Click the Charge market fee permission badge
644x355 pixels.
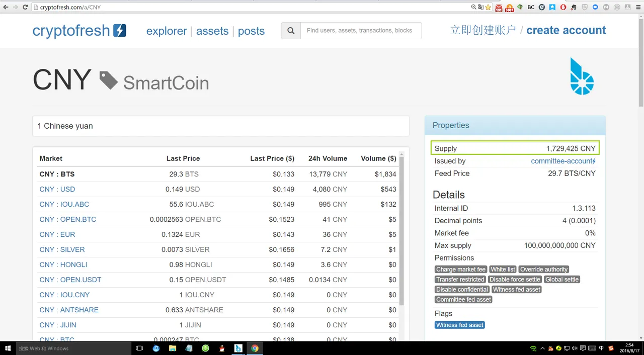pos(461,270)
